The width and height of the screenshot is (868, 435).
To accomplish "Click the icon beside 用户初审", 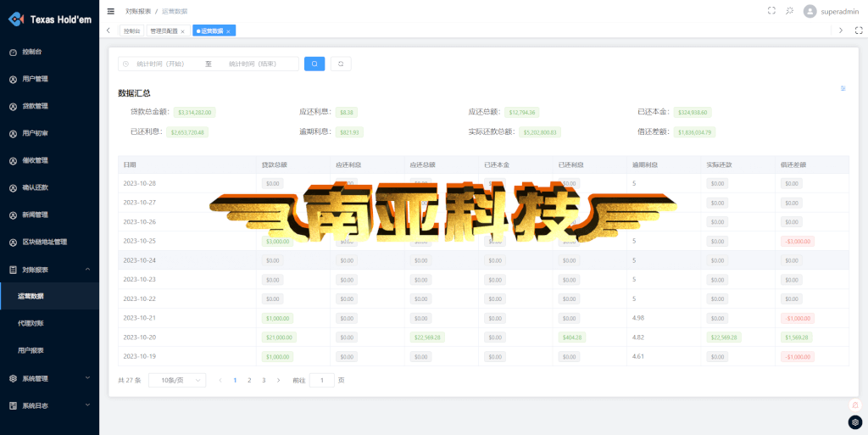I will (x=14, y=133).
